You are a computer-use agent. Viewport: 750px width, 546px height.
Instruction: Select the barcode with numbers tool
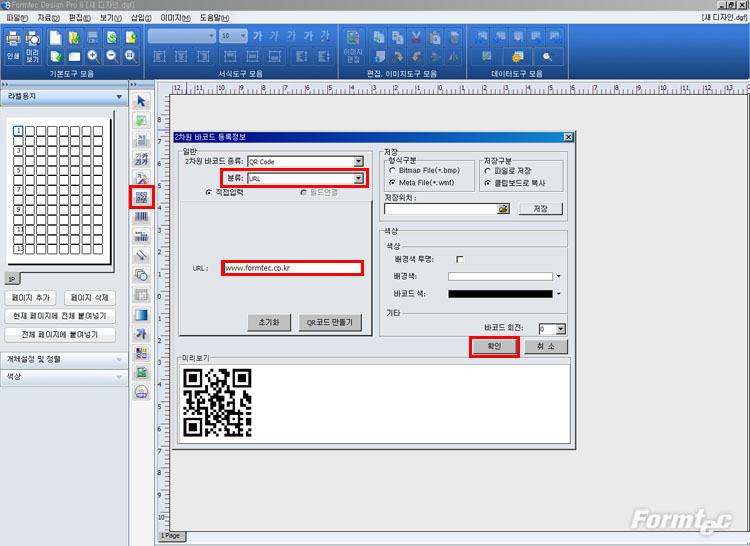pyautogui.click(x=141, y=236)
